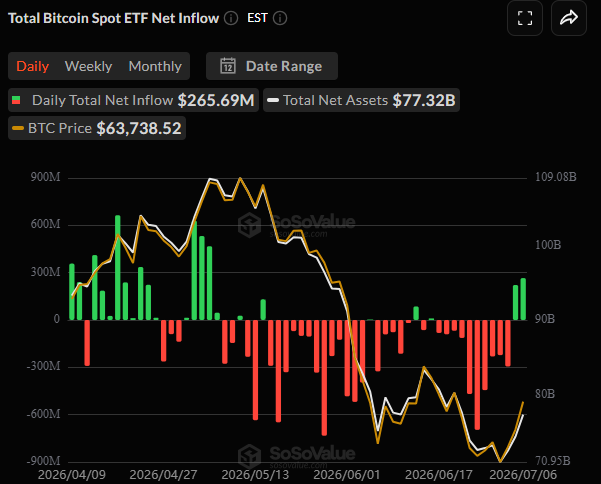601x484 pixels.
Task: Open info icon beside Total Bitcoin Spot ETF title
Action: coord(231,18)
